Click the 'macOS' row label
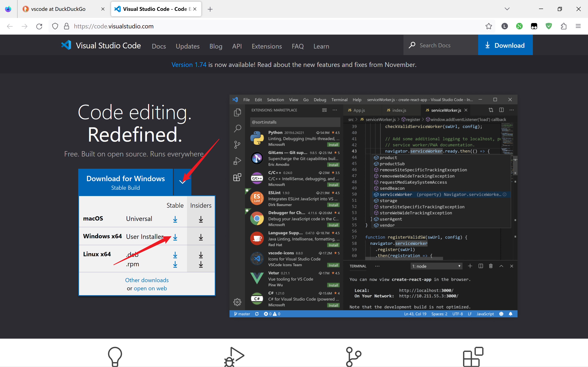588x367 pixels. [93, 218]
